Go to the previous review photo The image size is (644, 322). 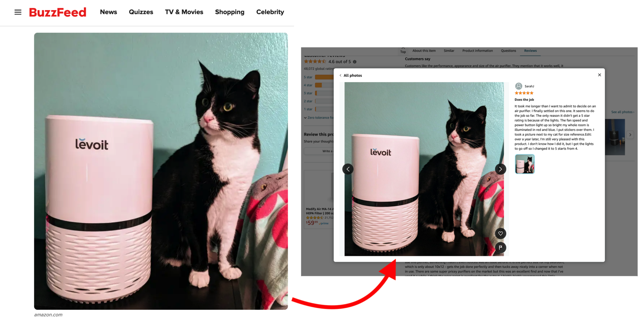[348, 169]
